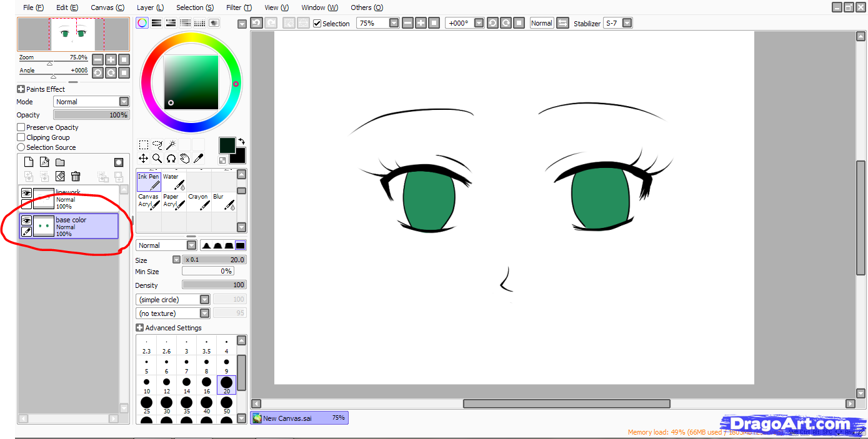Switch to the New Canvas.sai tab

click(x=299, y=418)
